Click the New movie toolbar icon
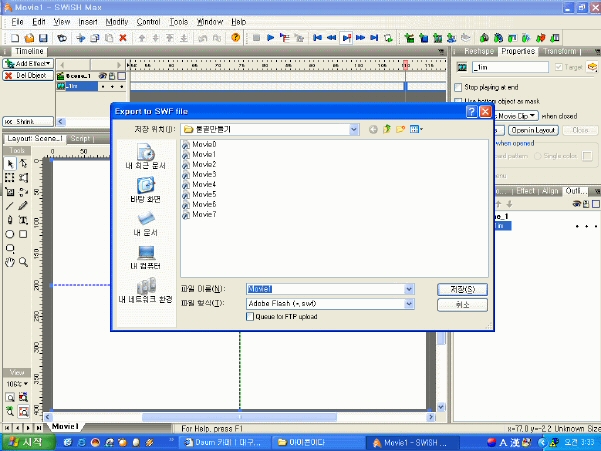The width and height of the screenshot is (601, 451). [15, 38]
